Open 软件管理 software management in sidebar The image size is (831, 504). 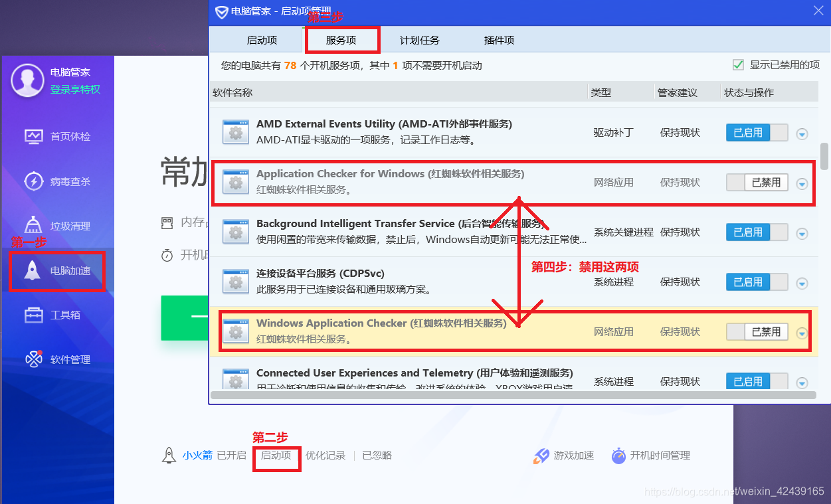(x=57, y=359)
